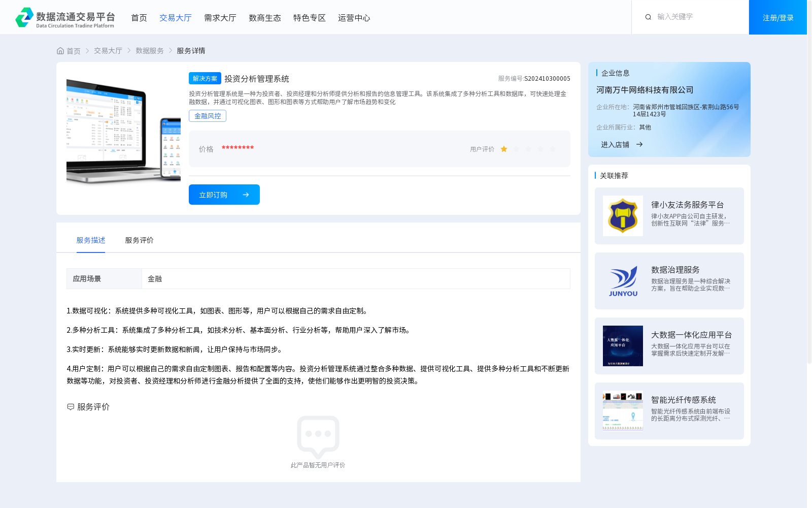Click the masked price *********
This screenshot has width=812, height=508.
point(238,148)
